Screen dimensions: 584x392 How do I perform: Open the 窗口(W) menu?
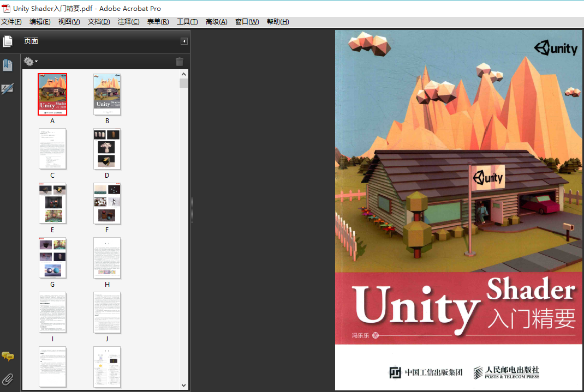point(247,22)
